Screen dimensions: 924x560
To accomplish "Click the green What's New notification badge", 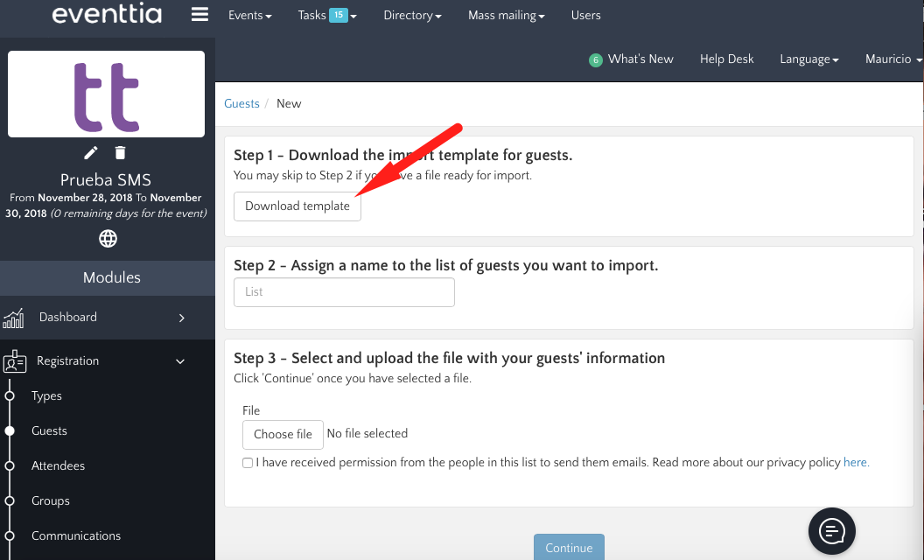I will [596, 60].
